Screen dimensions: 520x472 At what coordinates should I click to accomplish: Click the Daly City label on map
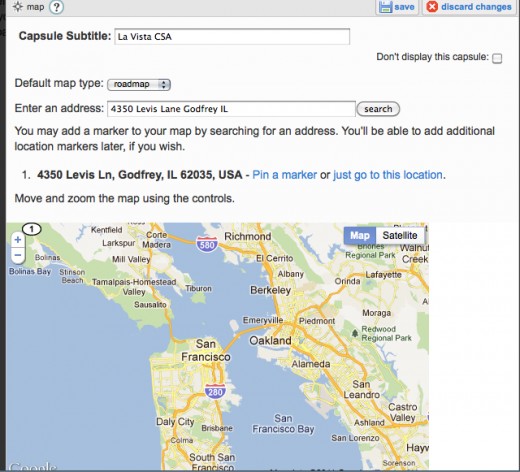[x=175, y=422]
